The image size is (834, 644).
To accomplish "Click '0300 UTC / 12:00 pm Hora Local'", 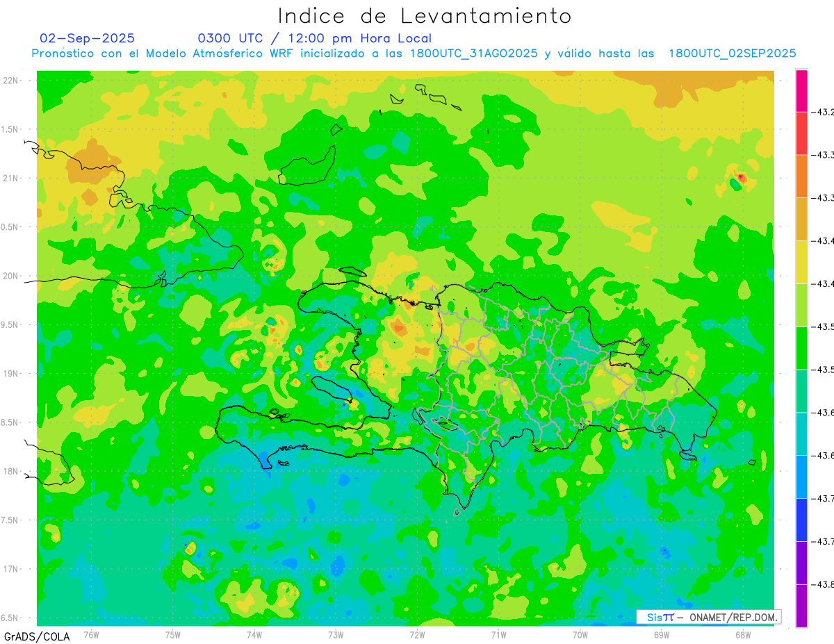I will (315, 38).
